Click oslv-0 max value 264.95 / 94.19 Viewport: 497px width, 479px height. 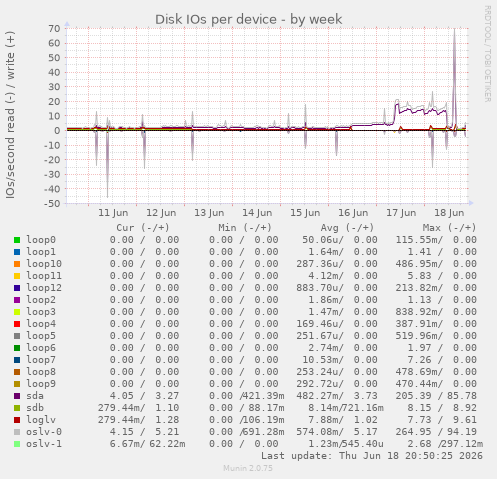click(x=436, y=432)
